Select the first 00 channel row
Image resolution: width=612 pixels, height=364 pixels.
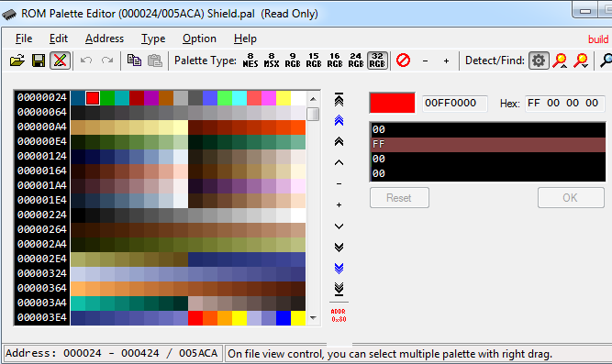(487, 129)
